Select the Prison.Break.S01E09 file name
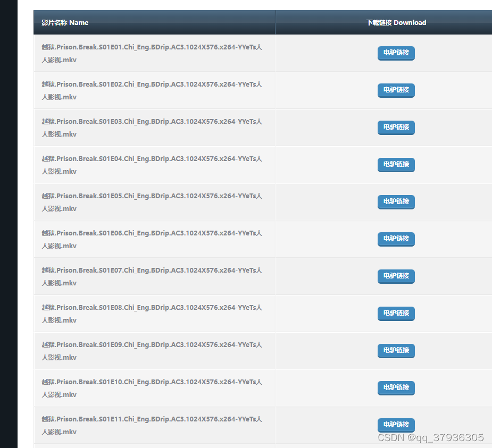 tap(152, 351)
